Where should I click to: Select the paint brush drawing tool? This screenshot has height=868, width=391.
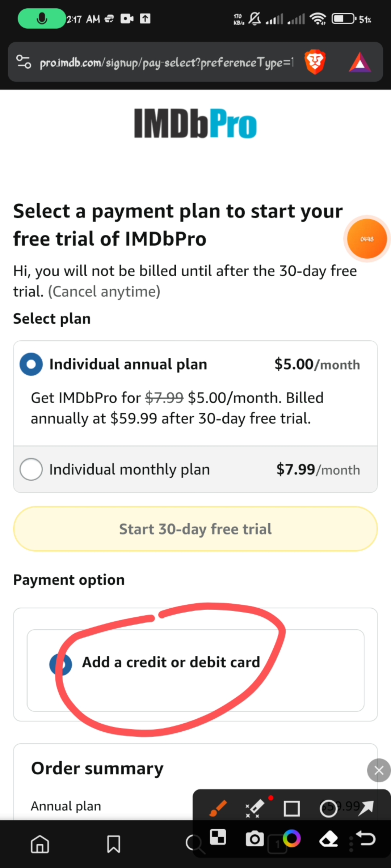tap(218, 808)
